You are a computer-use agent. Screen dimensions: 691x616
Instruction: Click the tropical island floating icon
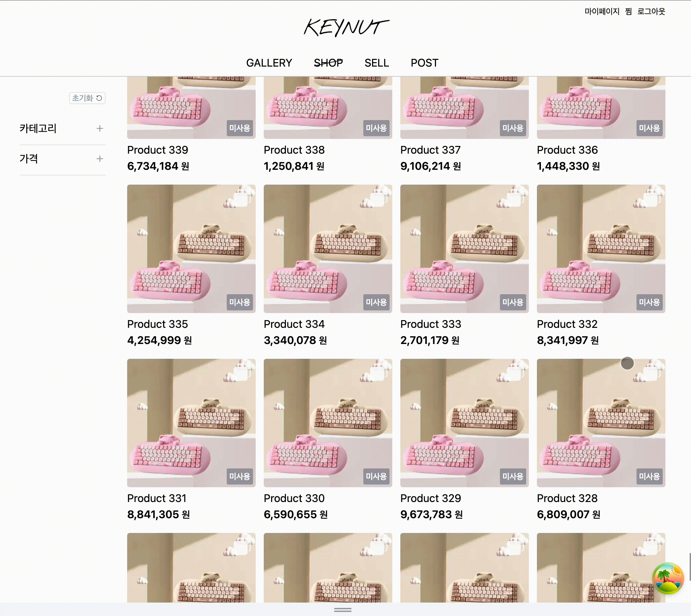(668, 578)
